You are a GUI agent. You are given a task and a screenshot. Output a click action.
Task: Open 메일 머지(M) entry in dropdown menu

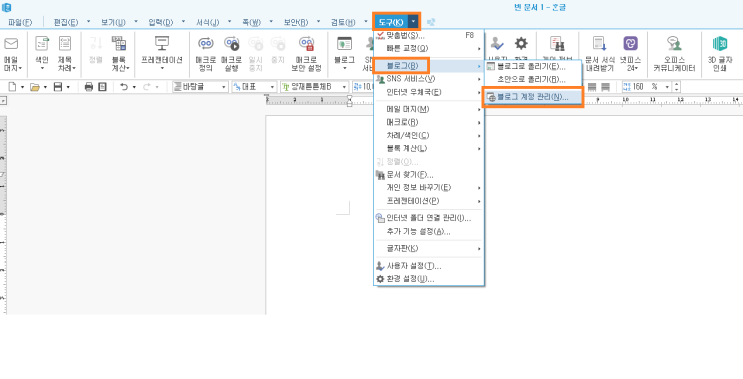pos(428,109)
